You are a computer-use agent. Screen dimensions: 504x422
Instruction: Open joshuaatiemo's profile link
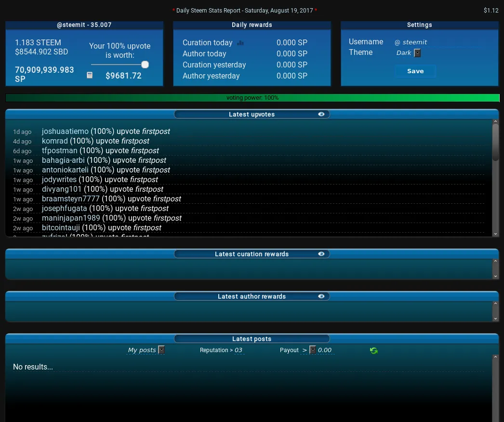65,131
